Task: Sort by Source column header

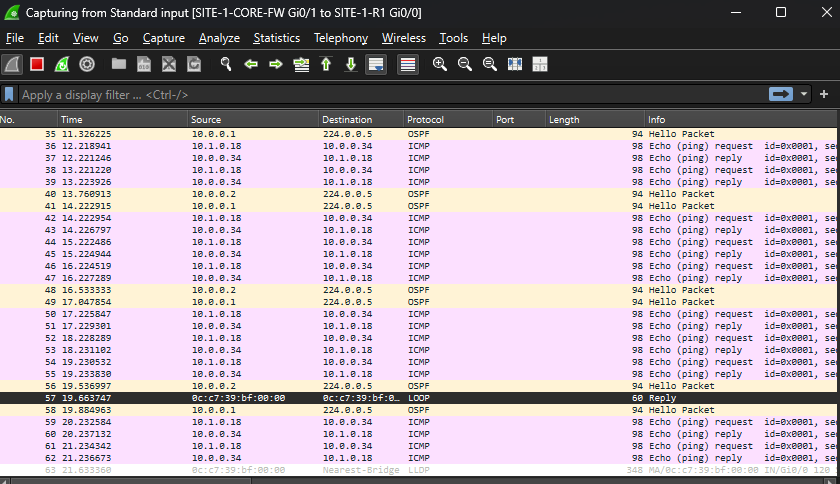Action: [253, 120]
